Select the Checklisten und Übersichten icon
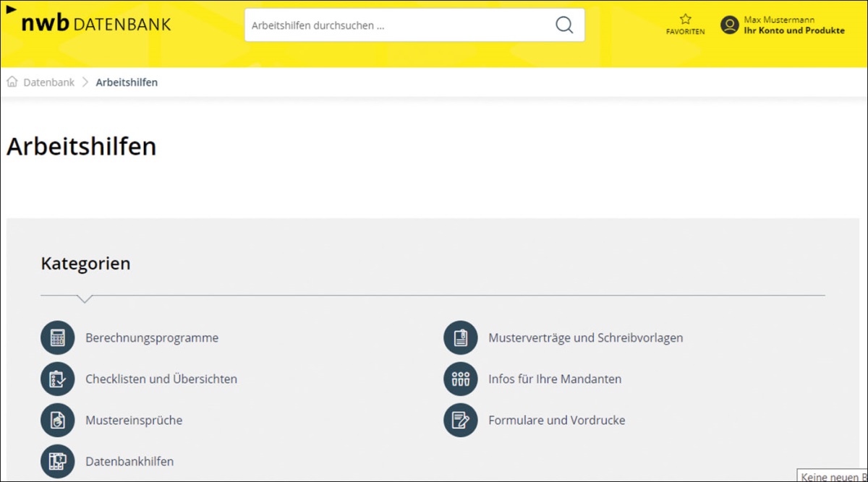 click(58, 379)
